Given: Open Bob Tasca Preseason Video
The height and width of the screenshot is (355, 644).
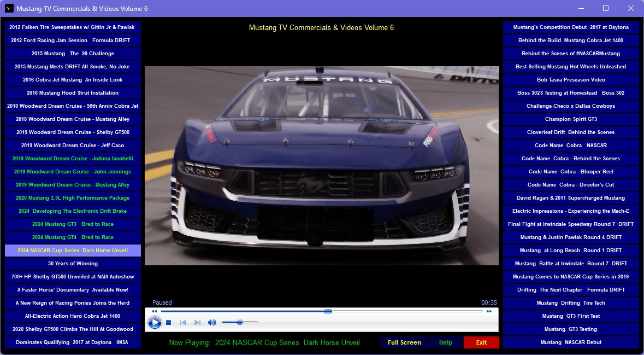Looking at the screenshot, I should coord(571,80).
